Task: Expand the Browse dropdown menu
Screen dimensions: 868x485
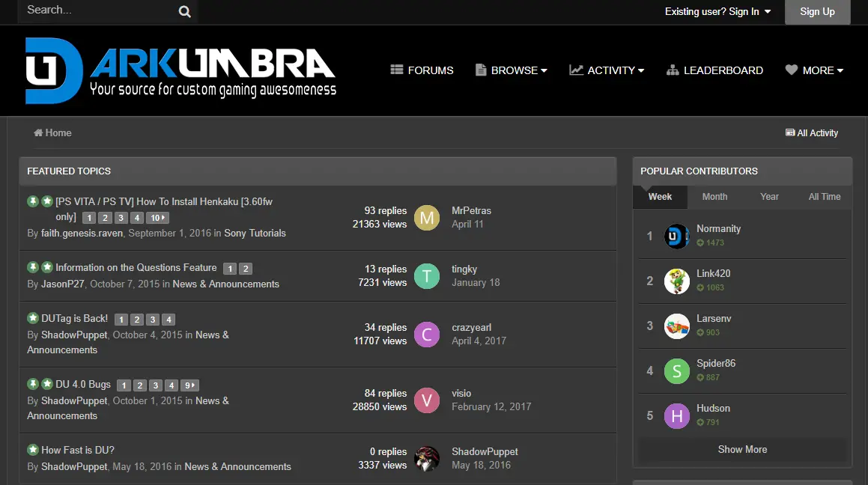Action: point(512,70)
